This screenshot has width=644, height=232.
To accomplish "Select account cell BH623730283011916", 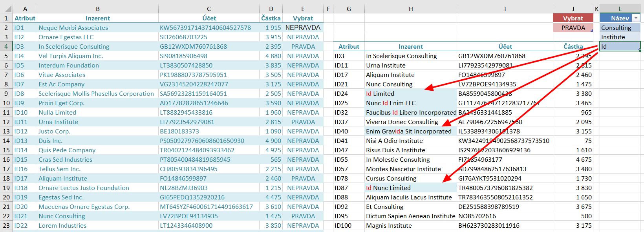I will (505, 225).
